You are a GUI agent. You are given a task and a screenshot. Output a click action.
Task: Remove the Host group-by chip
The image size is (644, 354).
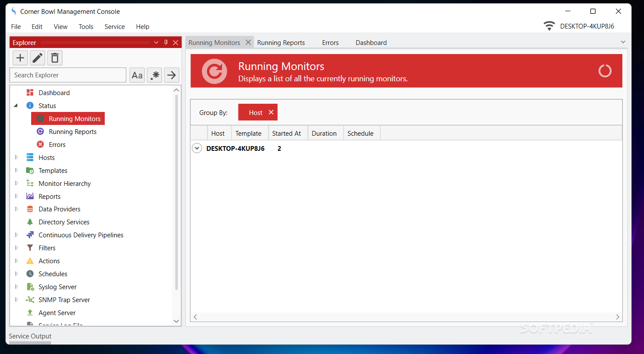point(271,112)
